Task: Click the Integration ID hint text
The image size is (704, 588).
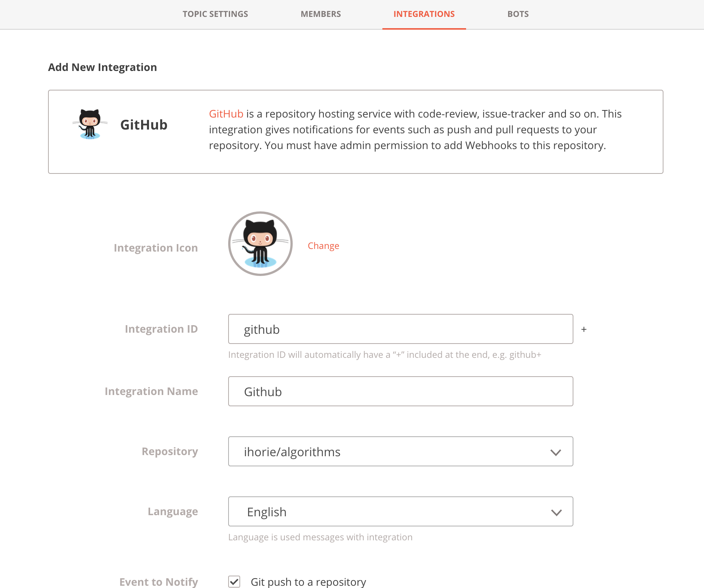Action: 385,355
